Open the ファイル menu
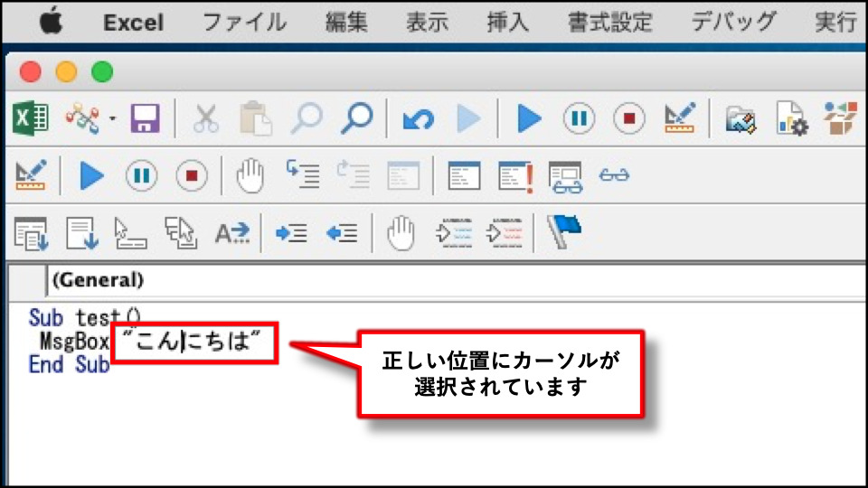The image size is (868, 488). pos(245,23)
